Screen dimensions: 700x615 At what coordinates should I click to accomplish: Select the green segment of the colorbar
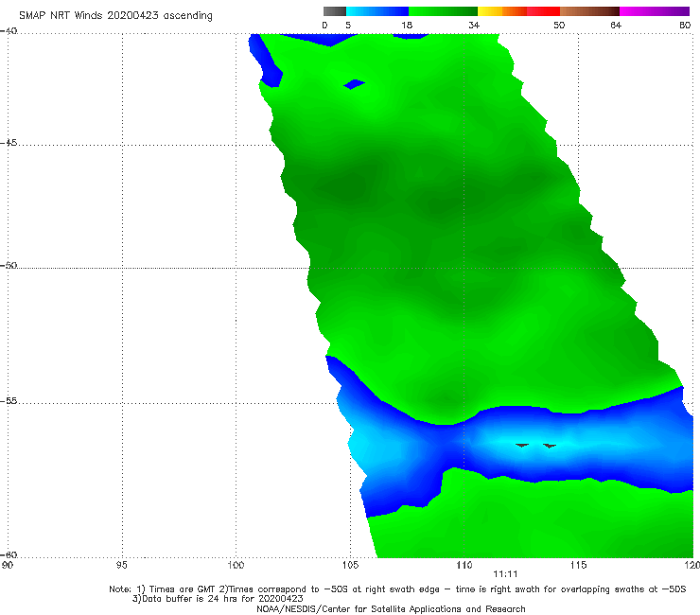click(x=443, y=11)
